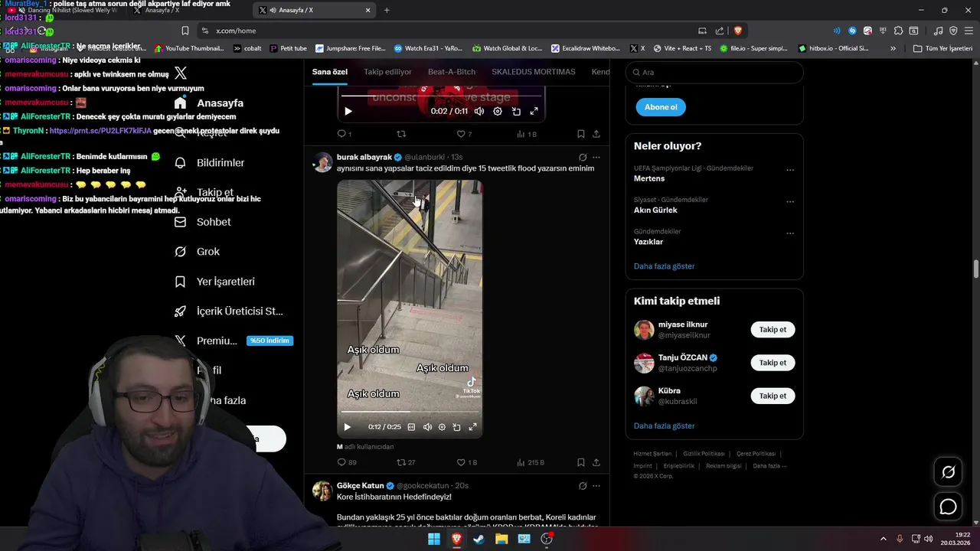This screenshot has height=551, width=980.
Task: Mute burak albayrak's video volume
Action: (x=427, y=427)
